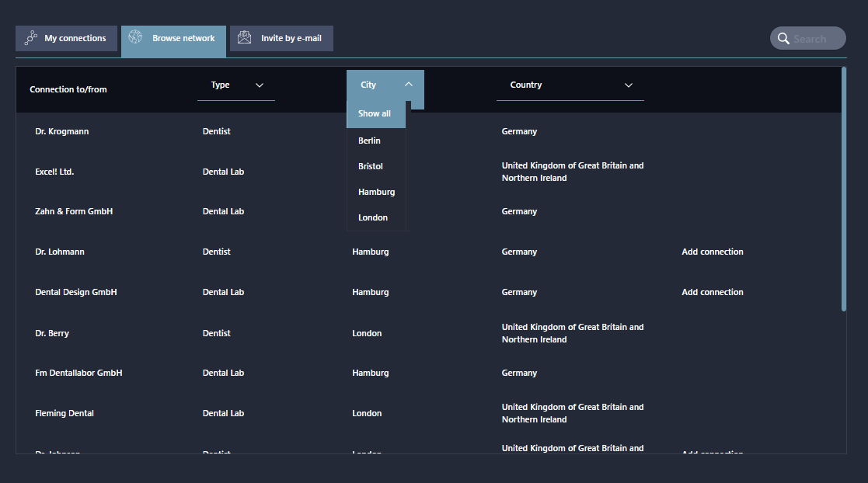Click in the Search input field

tap(816, 39)
